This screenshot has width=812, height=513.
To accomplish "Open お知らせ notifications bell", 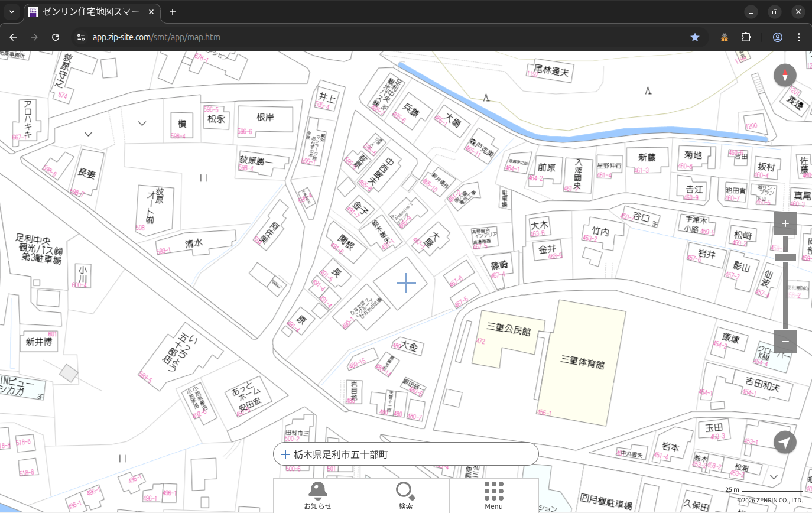I will point(317,495).
